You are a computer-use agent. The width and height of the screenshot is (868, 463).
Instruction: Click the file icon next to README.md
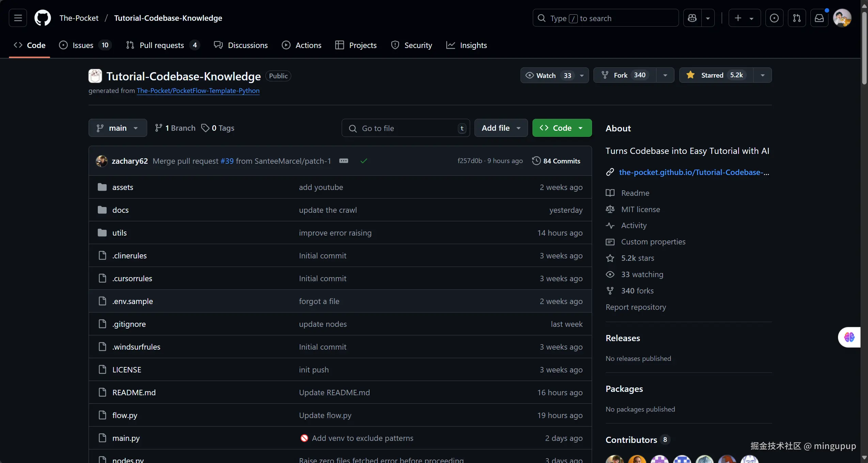pyautogui.click(x=102, y=392)
